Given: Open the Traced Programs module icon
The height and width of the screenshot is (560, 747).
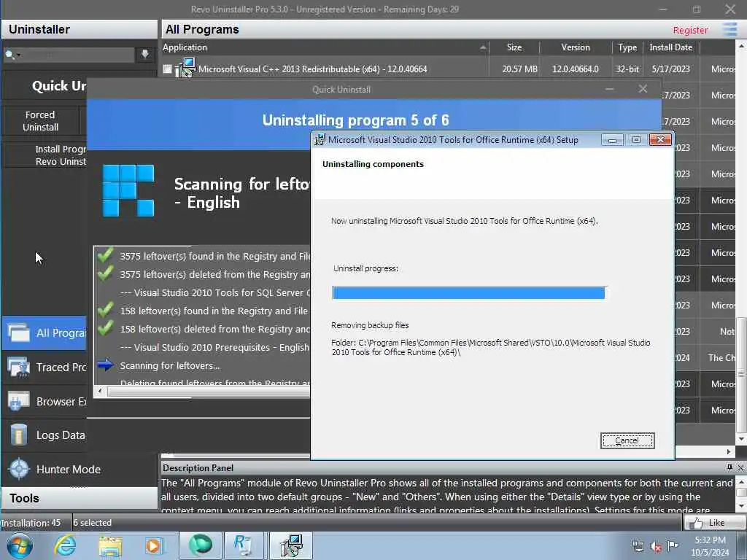Looking at the screenshot, I should 19,367.
